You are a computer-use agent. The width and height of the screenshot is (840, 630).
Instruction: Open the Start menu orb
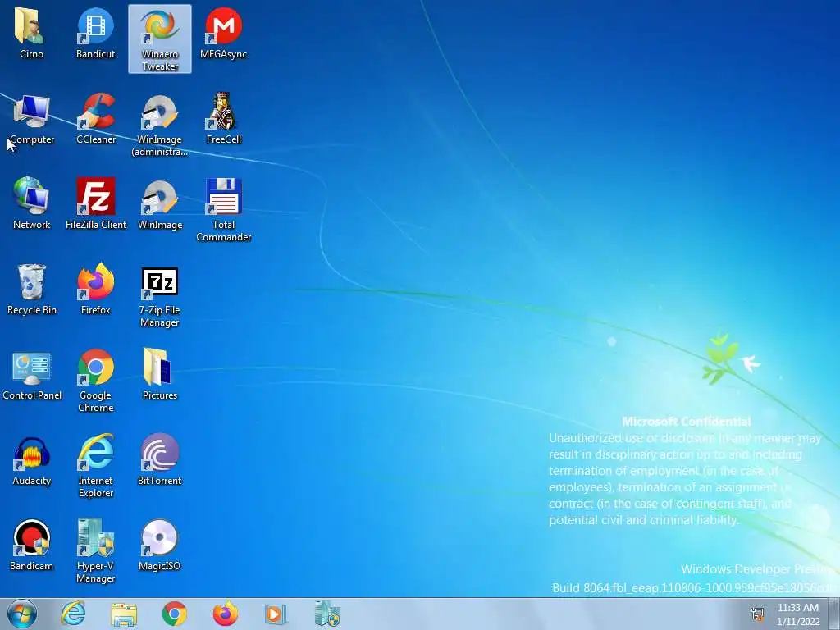pyautogui.click(x=22, y=614)
